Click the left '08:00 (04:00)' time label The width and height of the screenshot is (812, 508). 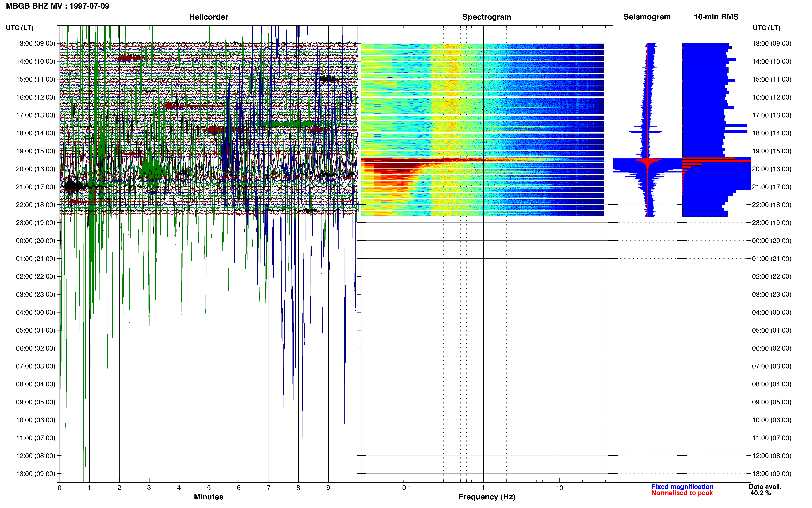pos(36,384)
